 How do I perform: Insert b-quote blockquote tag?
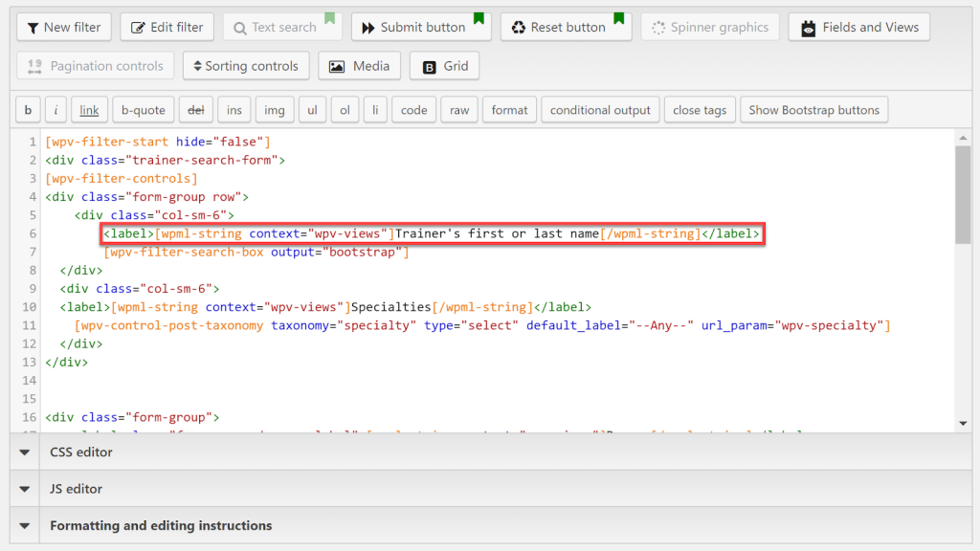[x=144, y=110]
